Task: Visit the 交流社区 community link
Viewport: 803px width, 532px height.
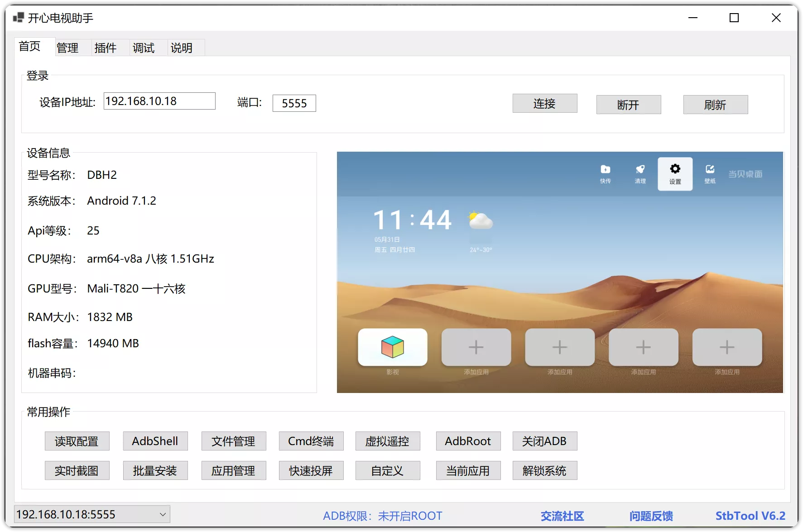Action: (x=562, y=516)
